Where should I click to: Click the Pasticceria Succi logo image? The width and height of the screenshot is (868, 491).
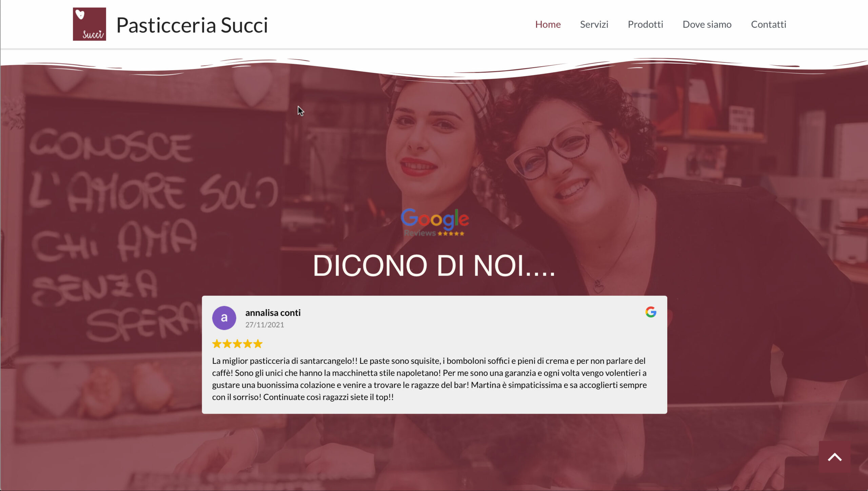click(90, 24)
